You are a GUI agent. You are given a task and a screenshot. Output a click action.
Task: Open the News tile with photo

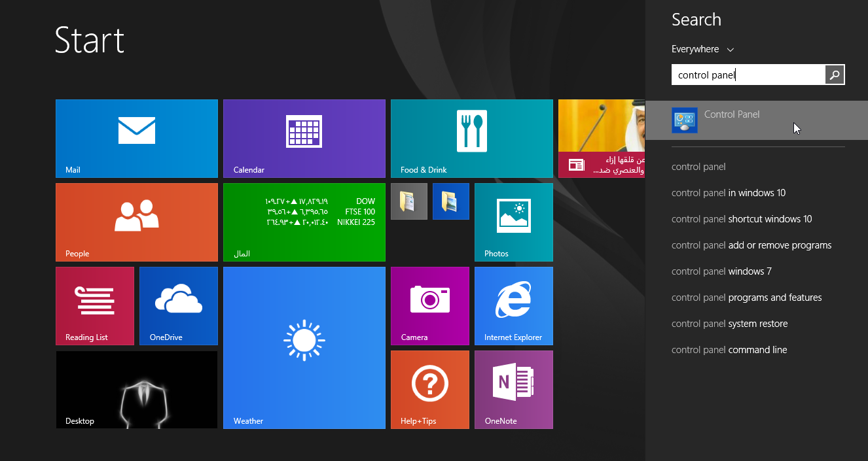point(602,139)
